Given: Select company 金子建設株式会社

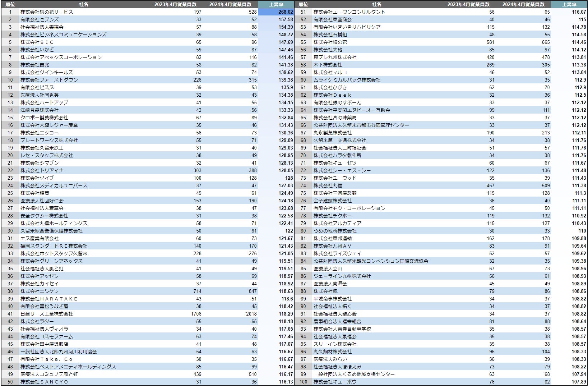Looking at the screenshot, I should (333, 201).
